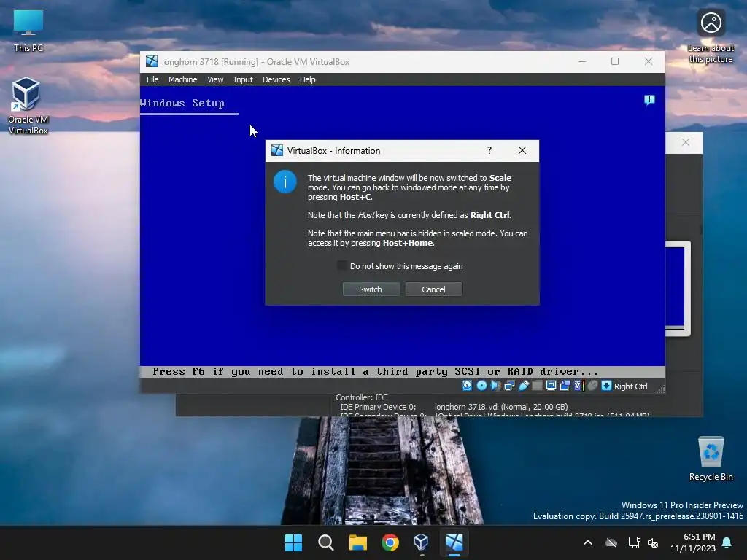Click the window resize grip in status bar

pos(660,389)
